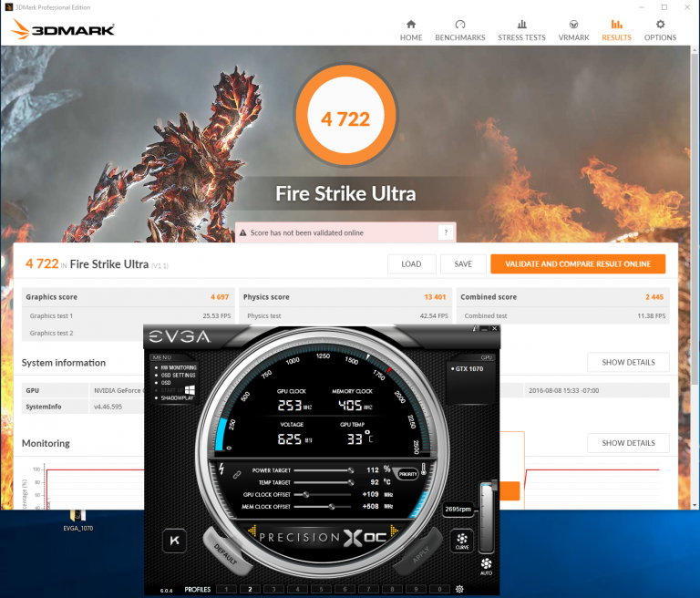The height and width of the screenshot is (598, 700).
Task: Click the SAVE button
Action: click(x=463, y=264)
